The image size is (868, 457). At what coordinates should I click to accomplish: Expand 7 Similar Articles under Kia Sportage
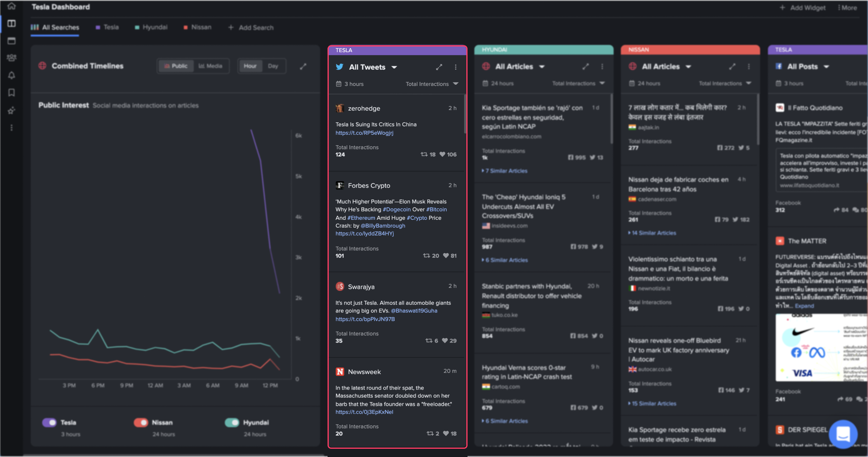tap(505, 171)
